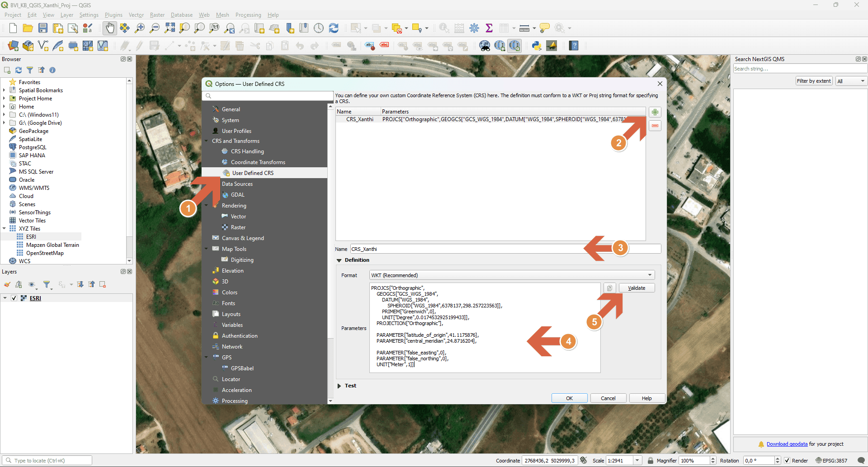Toggle ESRI layer visibility checkbox
This screenshot has width=868, height=467.
click(14, 298)
